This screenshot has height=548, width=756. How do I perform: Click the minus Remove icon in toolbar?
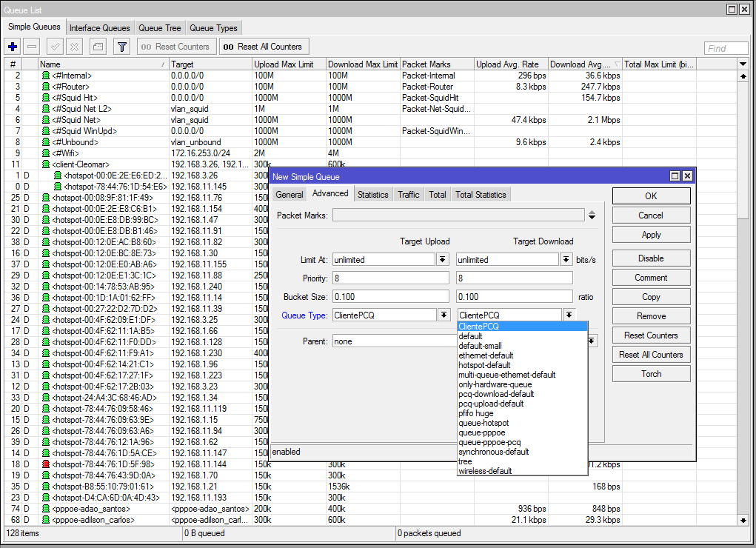(x=32, y=47)
